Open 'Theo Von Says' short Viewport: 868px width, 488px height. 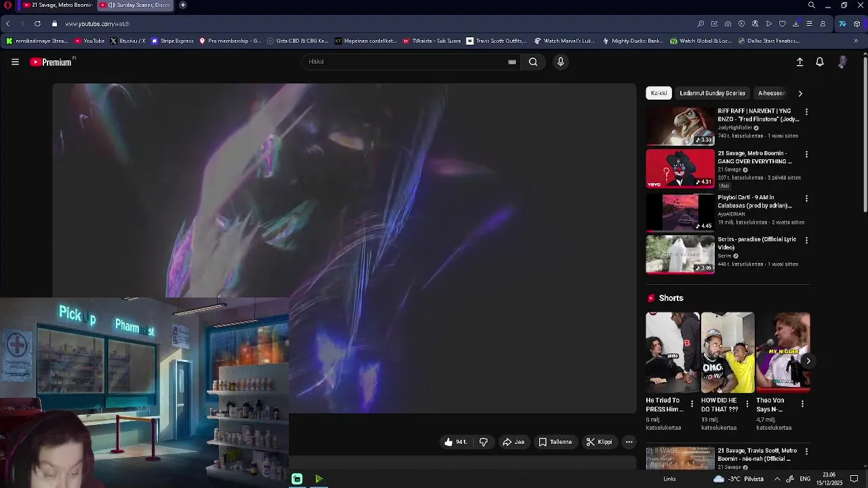[x=783, y=352]
